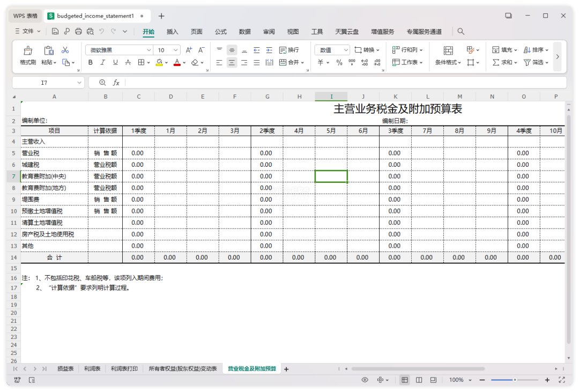
Task: Click the 条件格式 conditional formatting button
Action: tap(448, 63)
